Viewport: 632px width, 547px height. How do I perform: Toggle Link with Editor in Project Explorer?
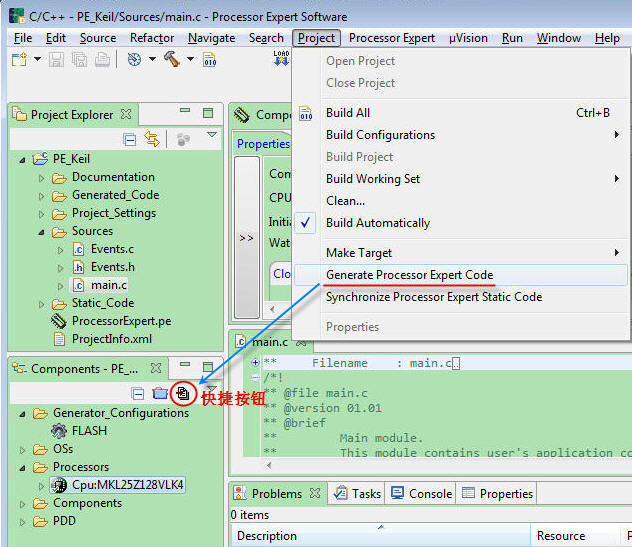(x=152, y=139)
